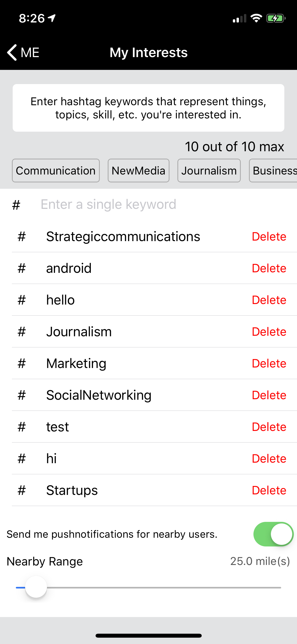
Task: Delete the Strategiccommunications hashtag
Action: [269, 237]
